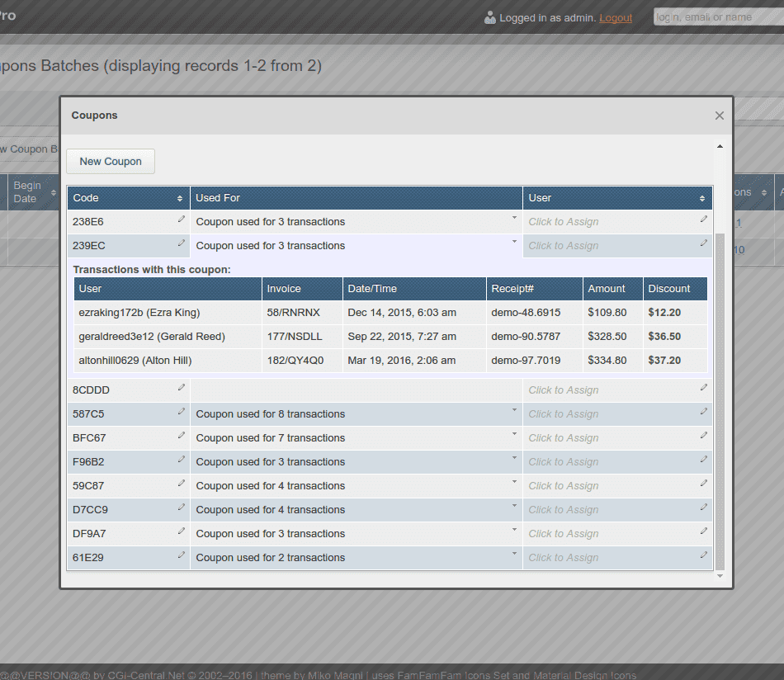Viewport: 784px width, 680px height.
Task: Edit code 239EC pencil icon
Action: point(182,243)
